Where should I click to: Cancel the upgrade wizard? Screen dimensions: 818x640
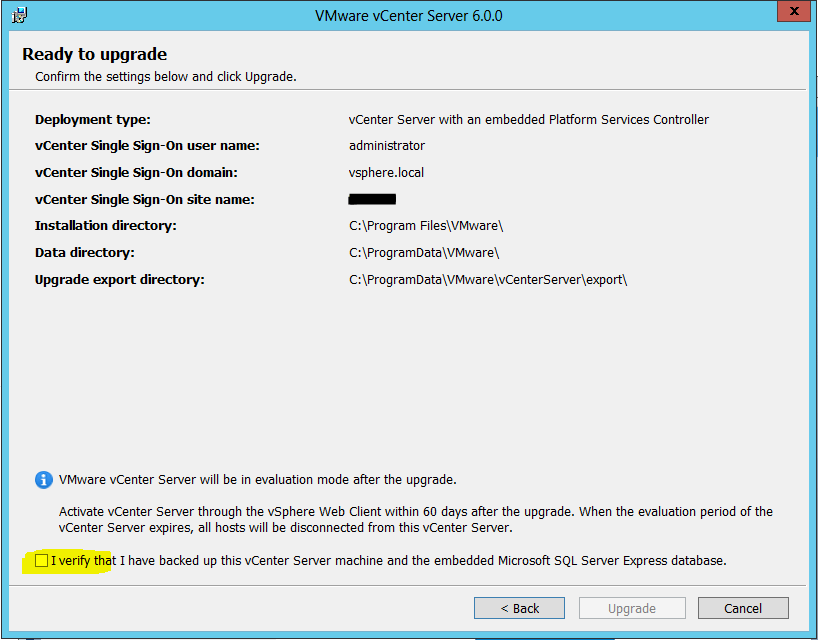pos(743,608)
